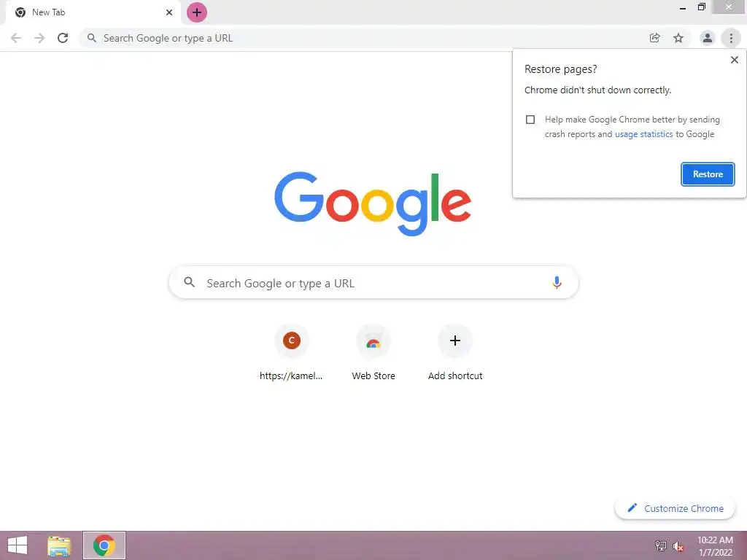This screenshot has width=747, height=560.
Task: Open the network tray icon
Action: [661, 545]
